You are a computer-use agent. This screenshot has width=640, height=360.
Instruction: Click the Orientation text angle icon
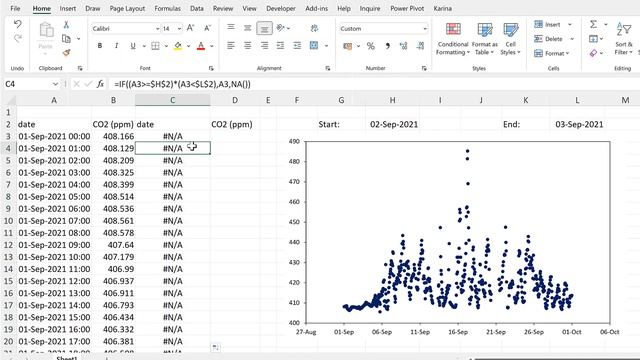tap(280, 28)
